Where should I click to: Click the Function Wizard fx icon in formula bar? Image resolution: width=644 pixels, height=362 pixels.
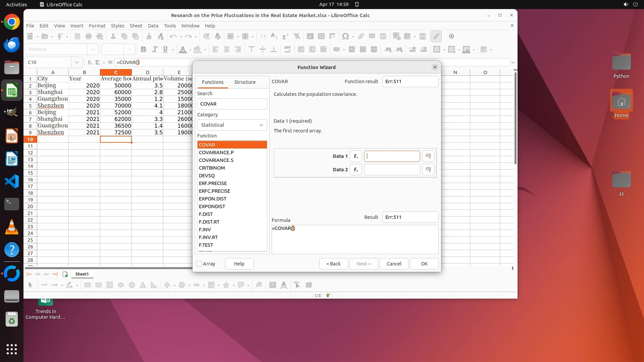90,62
